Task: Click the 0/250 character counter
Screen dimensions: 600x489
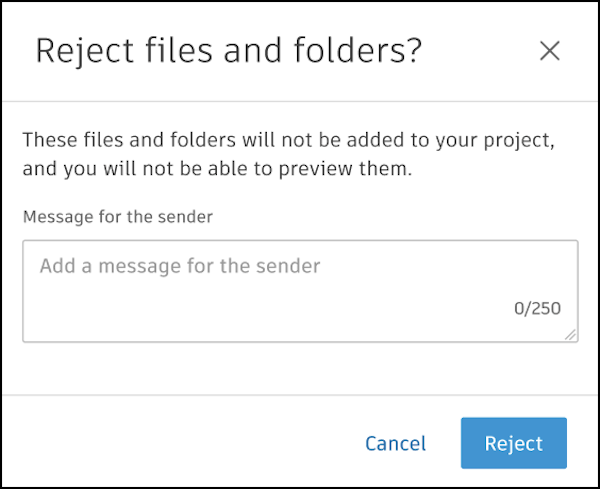Action: click(x=537, y=309)
